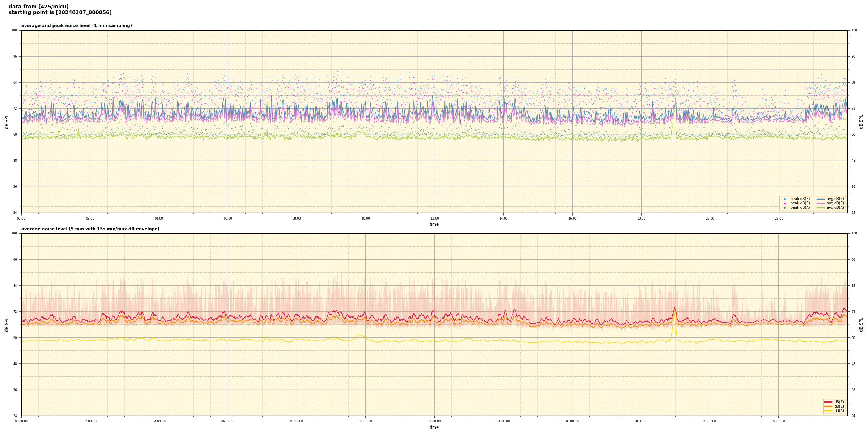Click the left 'dB SPL' label of lower chart
Image resolution: width=868 pixels, height=434 pixels.
point(7,324)
